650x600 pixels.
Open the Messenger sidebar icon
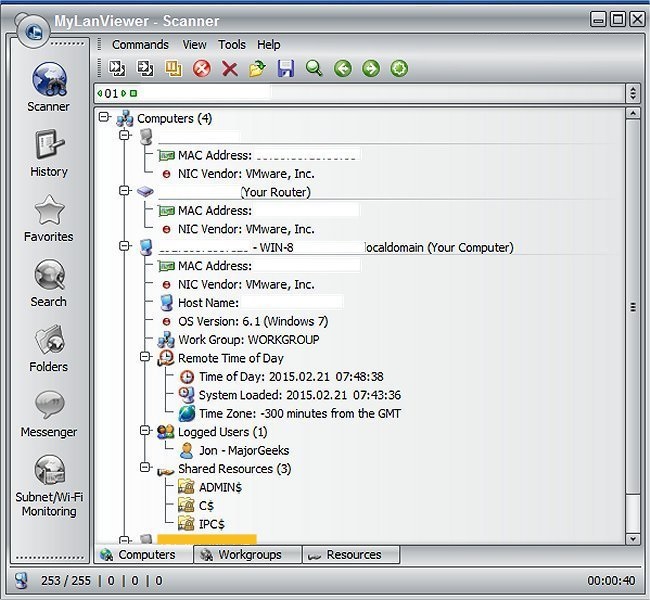click(48, 411)
